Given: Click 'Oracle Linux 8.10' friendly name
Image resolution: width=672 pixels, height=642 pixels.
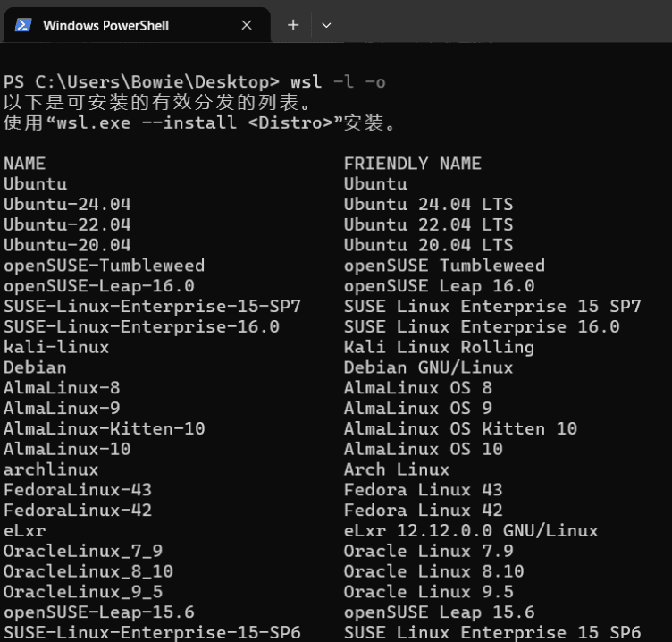Looking at the screenshot, I should click(x=433, y=571).
